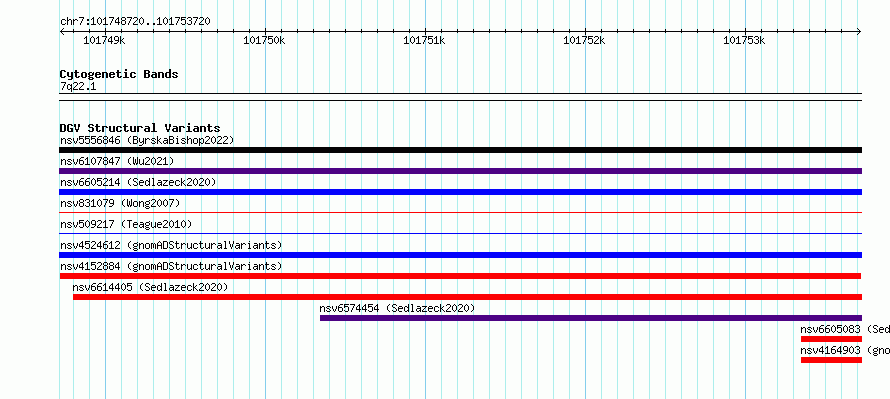The width and height of the screenshot is (890, 399).
Task: Click the purple nsv6107847 variant bar
Action: tap(460, 171)
